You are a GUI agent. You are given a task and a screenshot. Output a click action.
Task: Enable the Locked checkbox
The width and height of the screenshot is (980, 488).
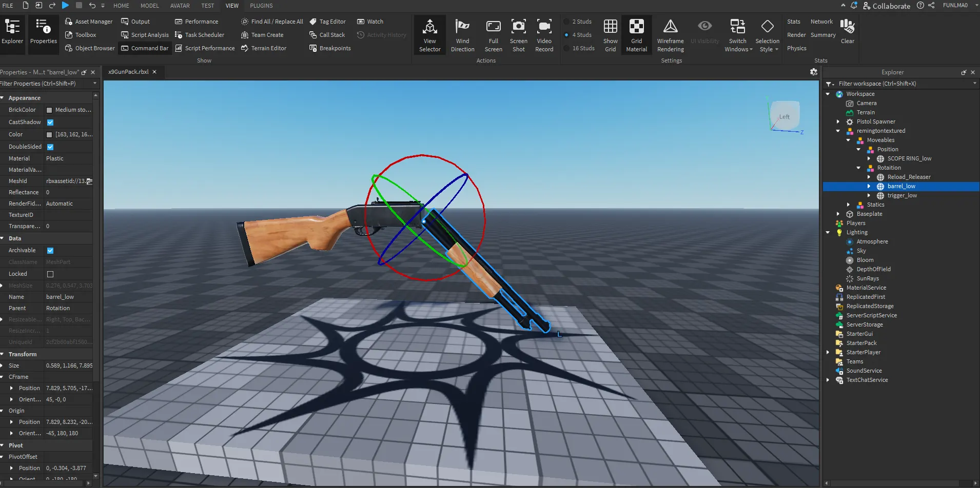[50, 274]
